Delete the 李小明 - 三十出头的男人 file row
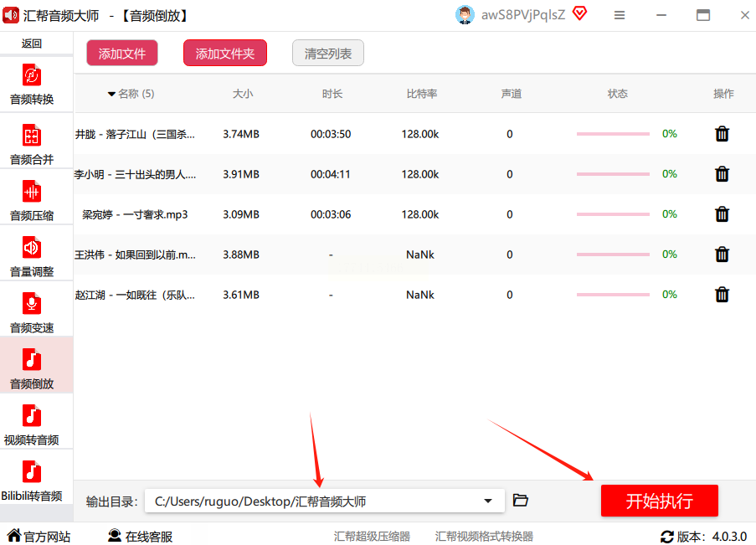The width and height of the screenshot is (756, 545). pos(722,173)
